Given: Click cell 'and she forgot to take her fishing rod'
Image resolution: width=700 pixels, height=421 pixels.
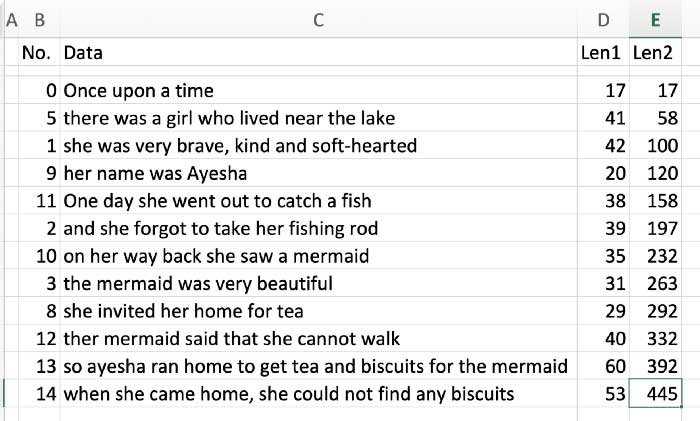Looking at the screenshot, I should tap(318, 228).
